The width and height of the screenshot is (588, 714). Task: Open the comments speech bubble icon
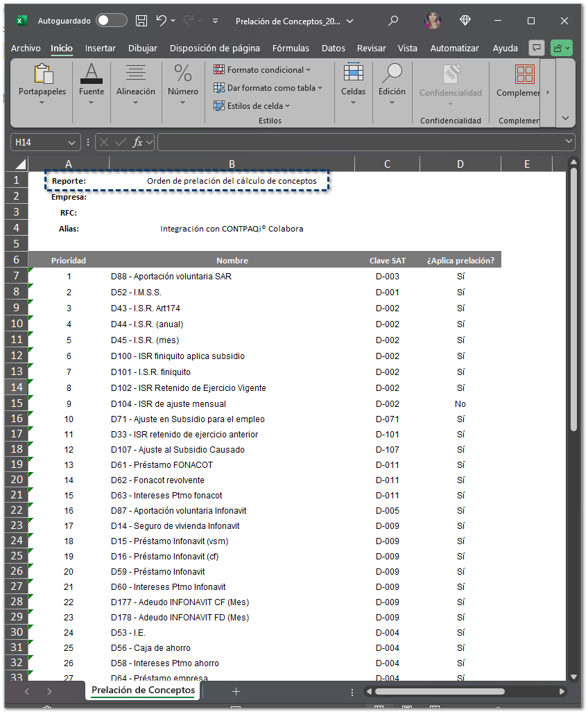(536, 48)
